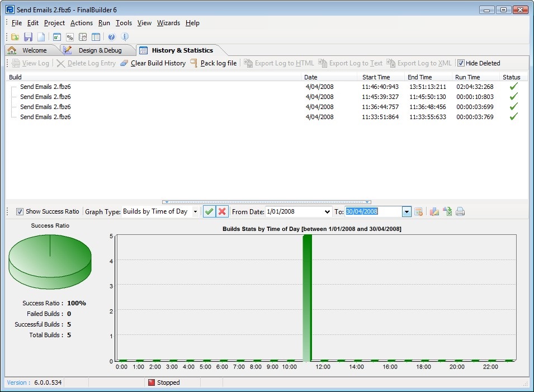Click the window layout toolbar icon
This screenshot has width=534, height=392.
tap(96, 37)
